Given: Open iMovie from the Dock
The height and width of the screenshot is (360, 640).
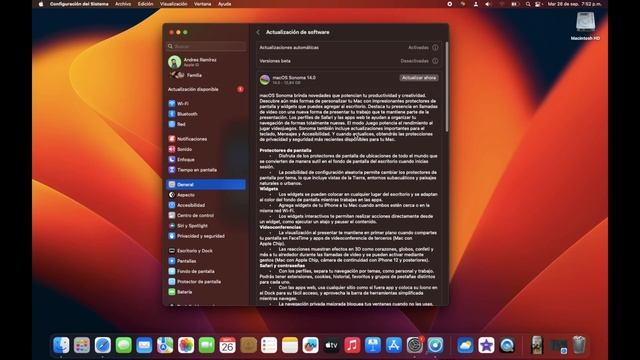Looking at the screenshot, I should click(x=486, y=345).
